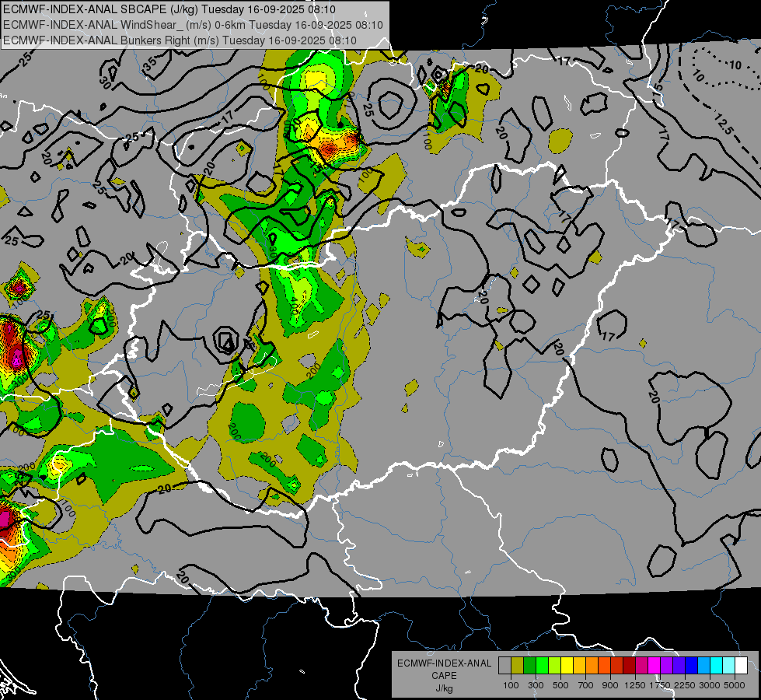Image resolution: width=761 pixels, height=700 pixels.
Task: Click the SBCAPE title line in header
Action: point(169,9)
